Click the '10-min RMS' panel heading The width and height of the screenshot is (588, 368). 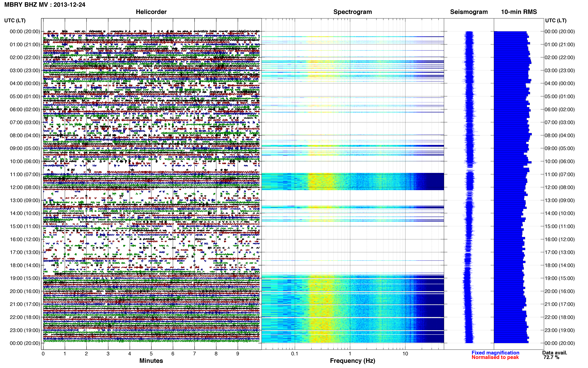pyautogui.click(x=519, y=12)
